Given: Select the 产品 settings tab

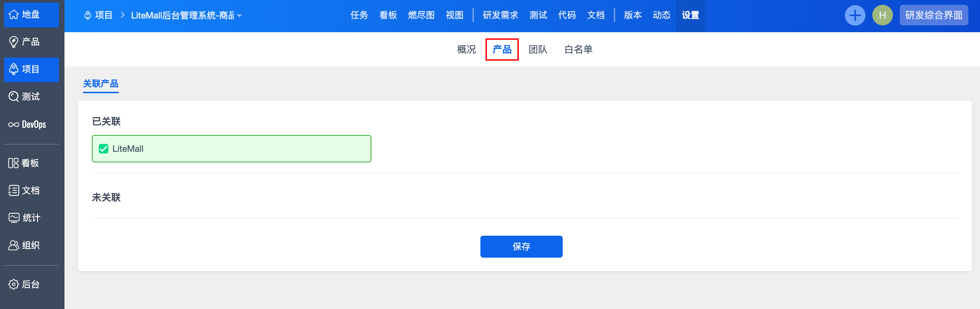Looking at the screenshot, I should tap(502, 49).
